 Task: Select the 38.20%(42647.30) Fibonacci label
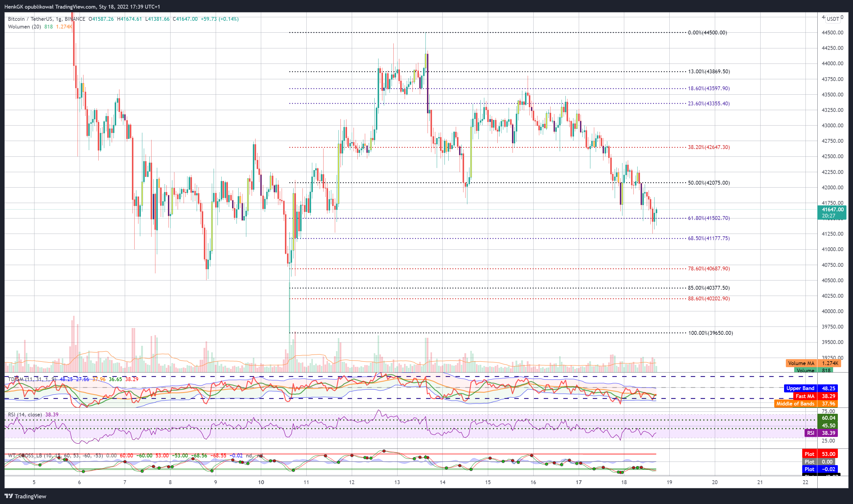point(709,147)
